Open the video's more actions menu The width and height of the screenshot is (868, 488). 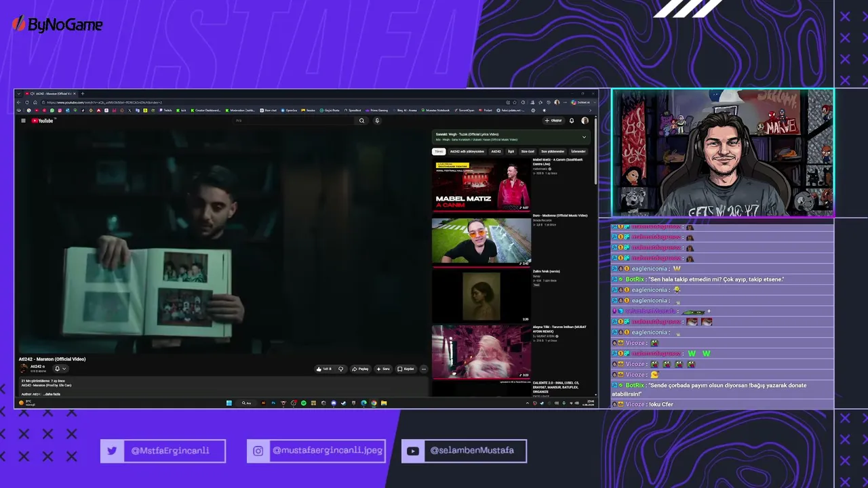(x=424, y=369)
